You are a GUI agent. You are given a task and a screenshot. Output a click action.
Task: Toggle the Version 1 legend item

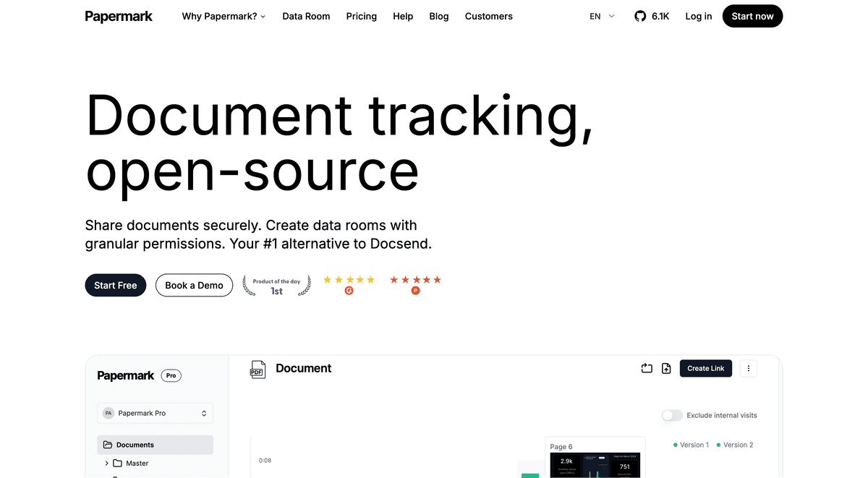691,445
